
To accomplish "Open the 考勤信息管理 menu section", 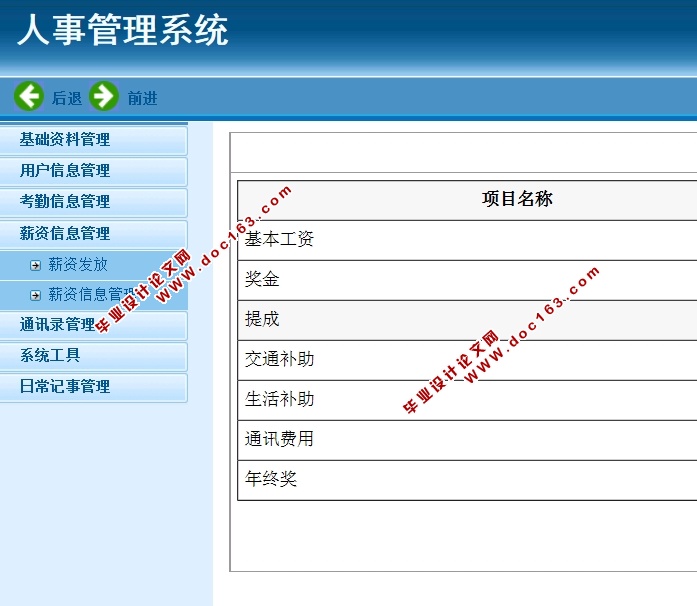I will click(x=93, y=203).
